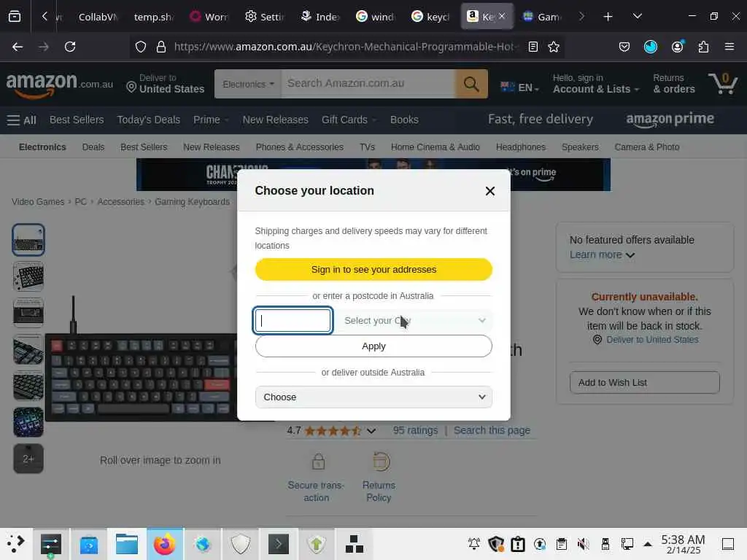Screen dimensions: 747x560
Task: Close the Choose your location dialog
Action: [489, 191]
